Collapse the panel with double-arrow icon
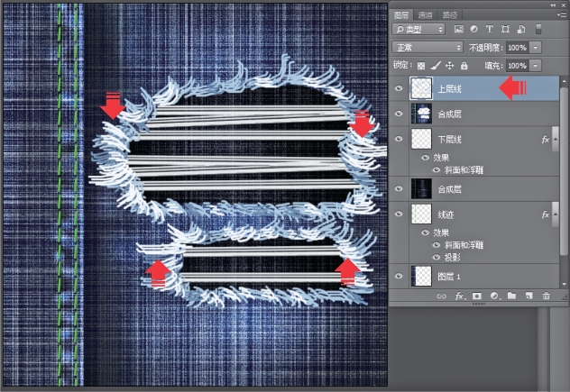The width and height of the screenshot is (570, 392). [x=553, y=5]
